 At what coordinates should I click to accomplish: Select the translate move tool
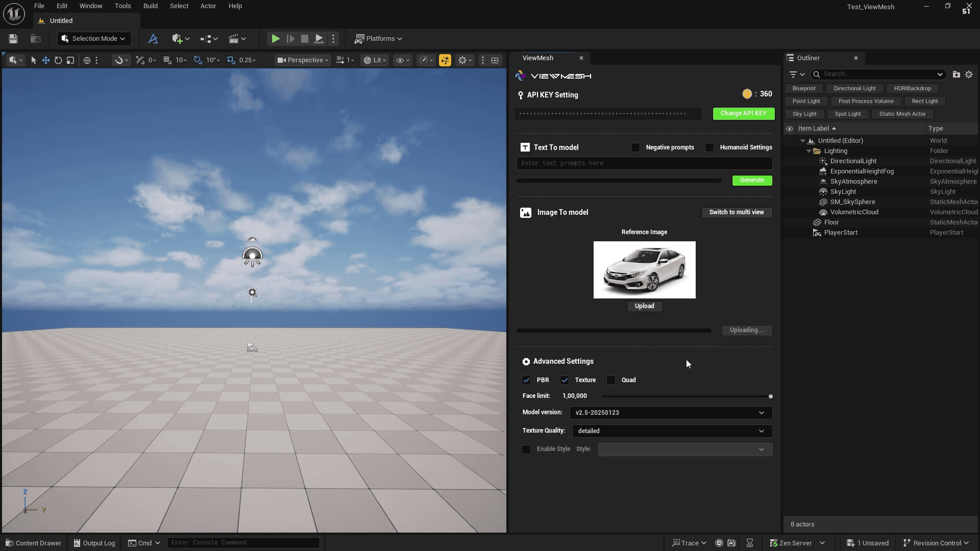click(46, 60)
